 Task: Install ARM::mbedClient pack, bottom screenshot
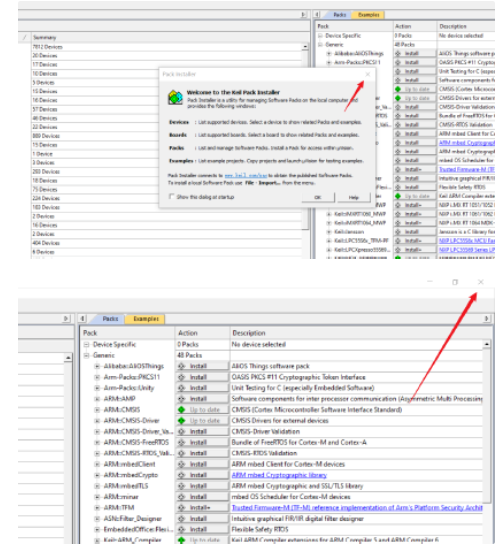tap(202, 464)
